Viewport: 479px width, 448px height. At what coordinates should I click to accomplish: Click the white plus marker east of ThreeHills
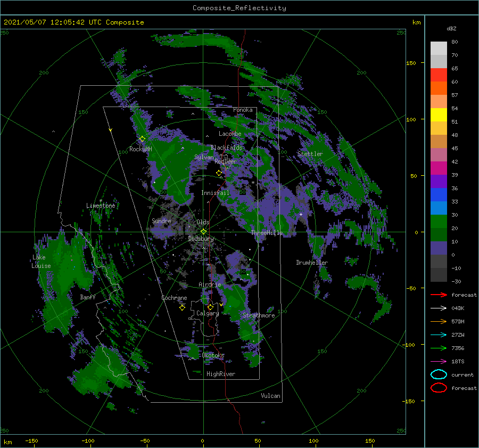tap(301, 214)
